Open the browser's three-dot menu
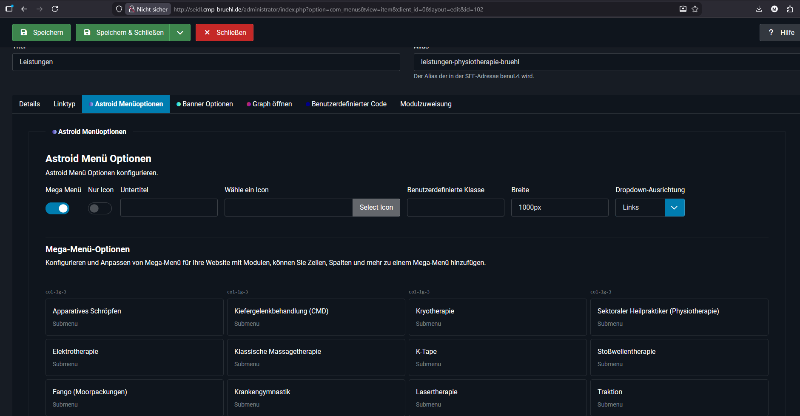This screenshot has height=416, width=800. (x=789, y=7)
